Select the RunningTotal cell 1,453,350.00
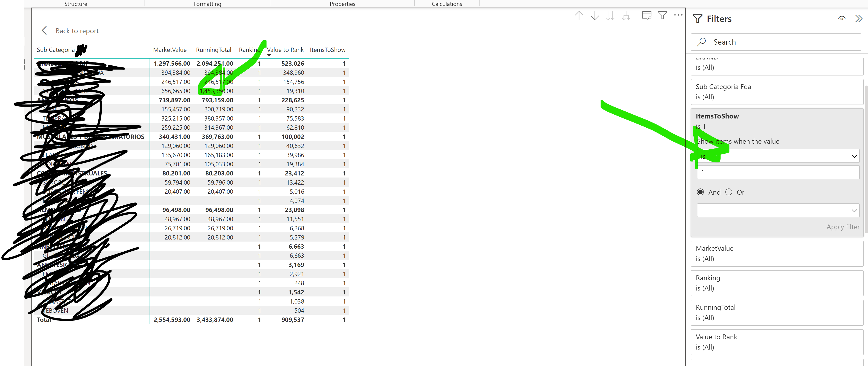The image size is (868, 366). (216, 91)
